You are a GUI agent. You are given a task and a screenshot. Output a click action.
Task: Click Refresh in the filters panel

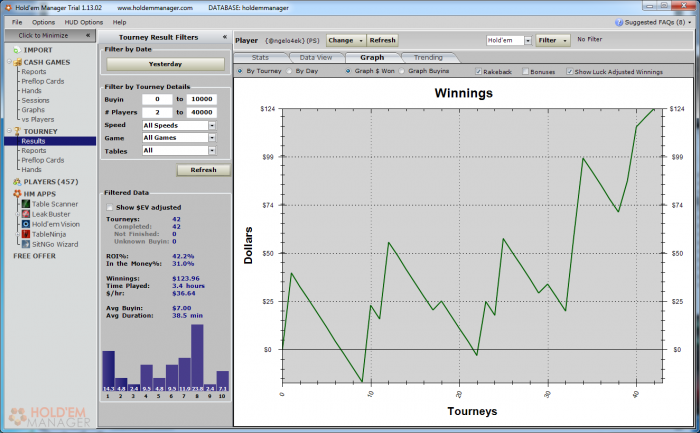(203, 170)
